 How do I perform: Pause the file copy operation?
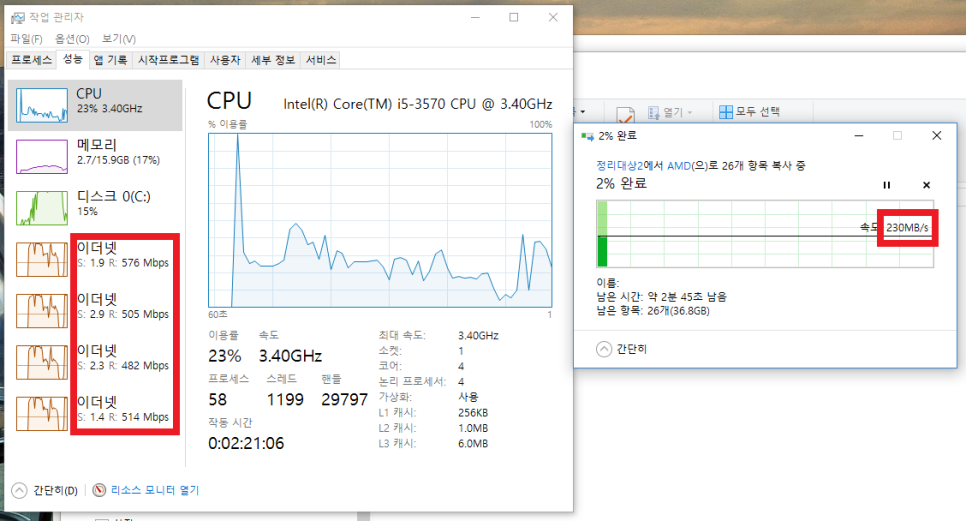point(887,185)
